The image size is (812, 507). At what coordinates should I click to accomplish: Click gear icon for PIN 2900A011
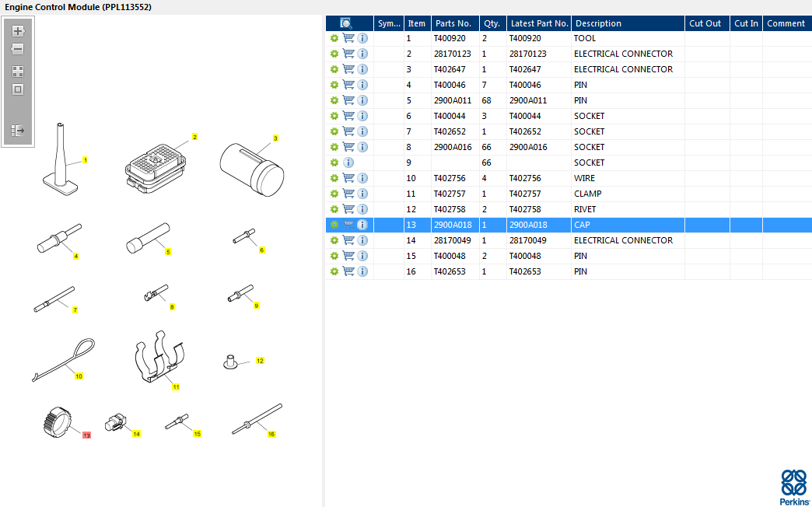(x=334, y=100)
